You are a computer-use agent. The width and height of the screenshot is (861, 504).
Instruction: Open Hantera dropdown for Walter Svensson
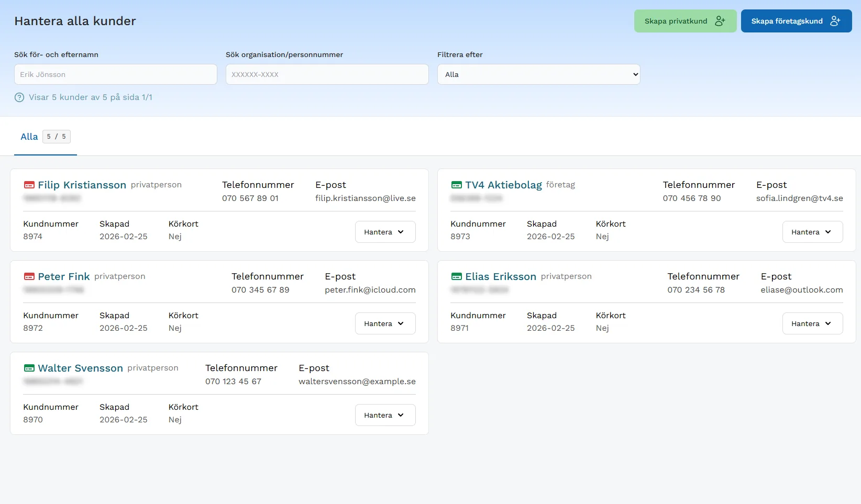(385, 415)
